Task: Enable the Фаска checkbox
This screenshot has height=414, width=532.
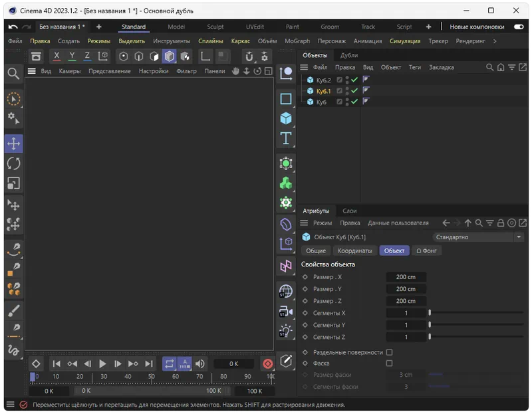Action: 389,363
